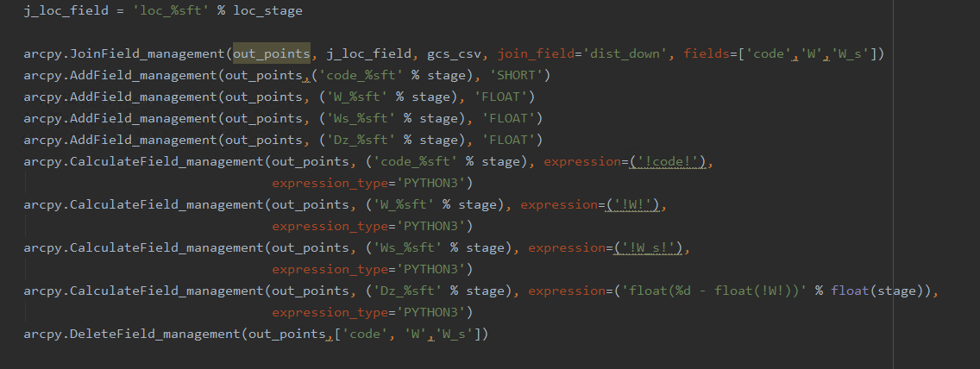This screenshot has height=369, width=980.
Task: Click the 'float(%d - float(!W!))' string
Action: coord(711,291)
